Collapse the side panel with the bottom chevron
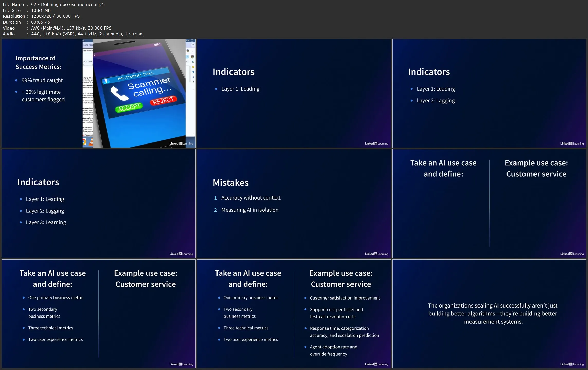Image resolution: width=588 pixels, height=370 pixels. pos(193,134)
